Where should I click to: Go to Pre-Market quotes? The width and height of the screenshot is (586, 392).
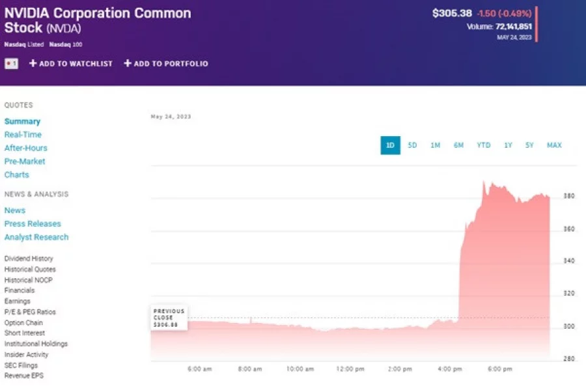point(25,161)
